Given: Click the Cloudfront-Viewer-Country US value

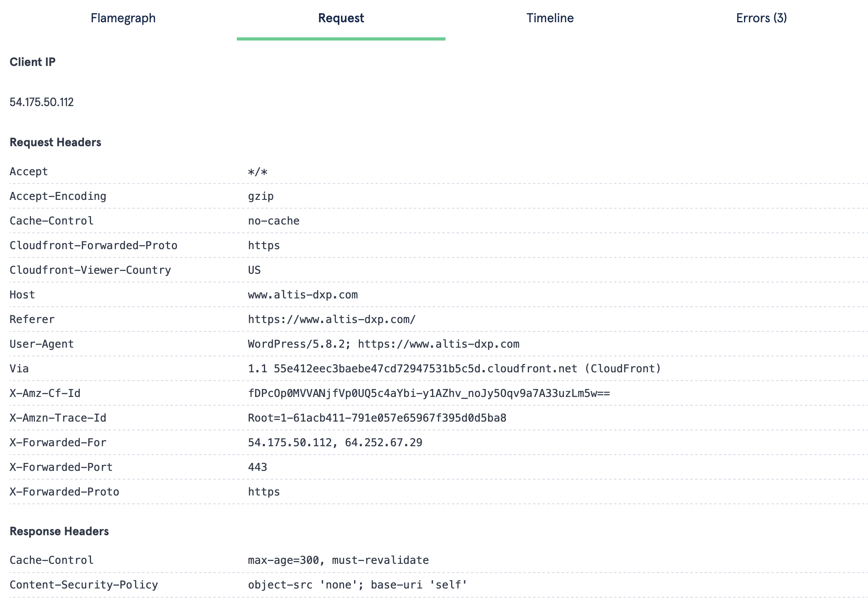Looking at the screenshot, I should (x=254, y=270).
